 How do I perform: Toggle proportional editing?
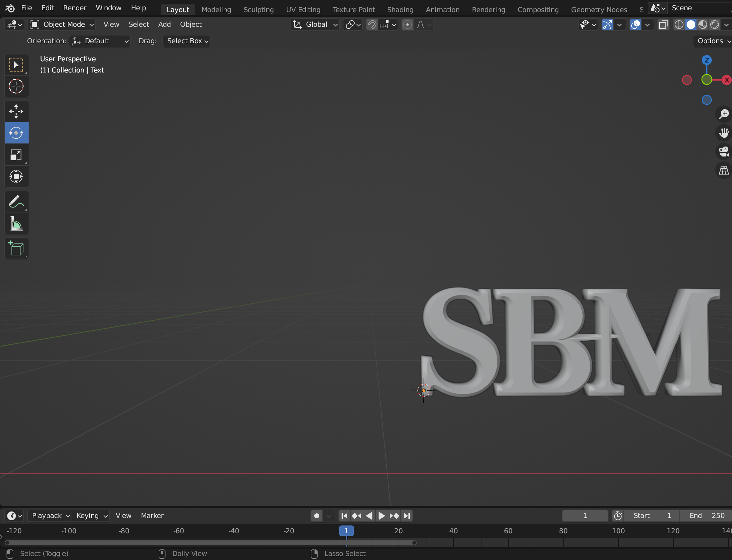click(407, 25)
